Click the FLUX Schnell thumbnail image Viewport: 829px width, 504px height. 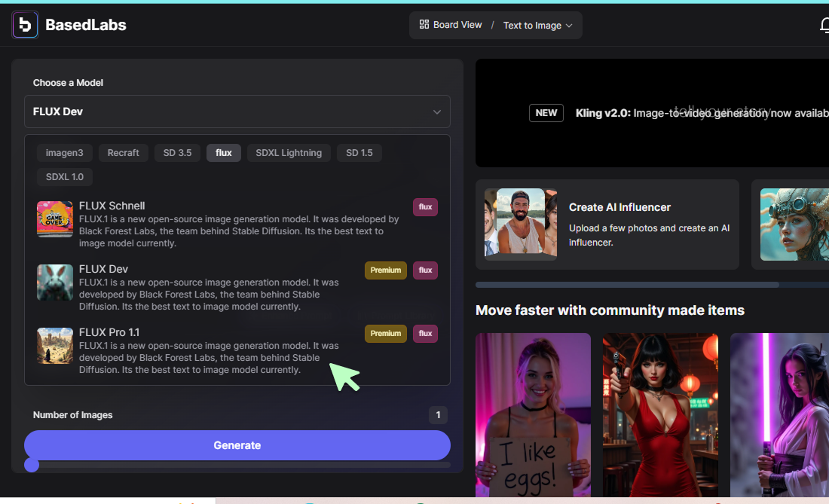(55, 218)
